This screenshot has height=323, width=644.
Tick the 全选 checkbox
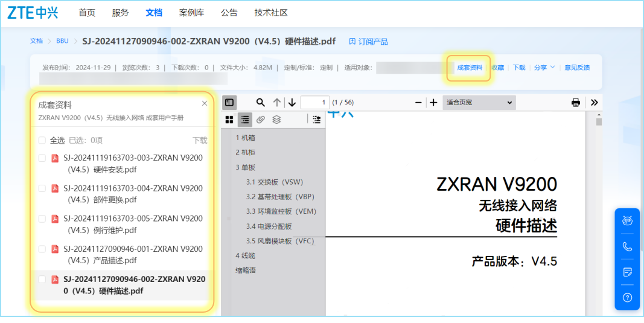pos(42,141)
